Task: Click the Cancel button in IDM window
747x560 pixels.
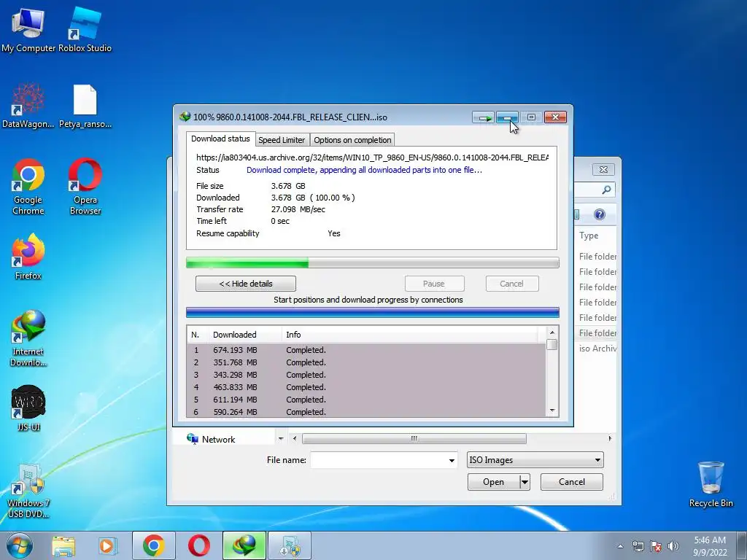Action: click(512, 284)
